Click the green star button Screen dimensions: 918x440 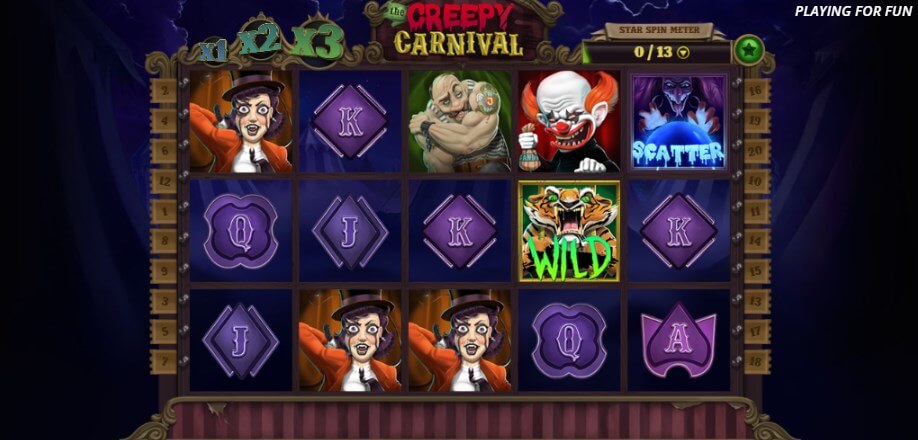coord(749,50)
